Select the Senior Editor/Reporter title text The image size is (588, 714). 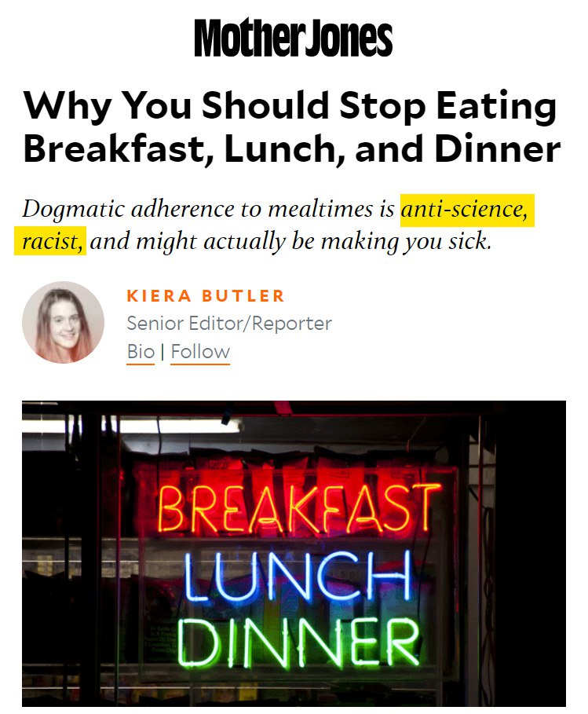coord(229,323)
